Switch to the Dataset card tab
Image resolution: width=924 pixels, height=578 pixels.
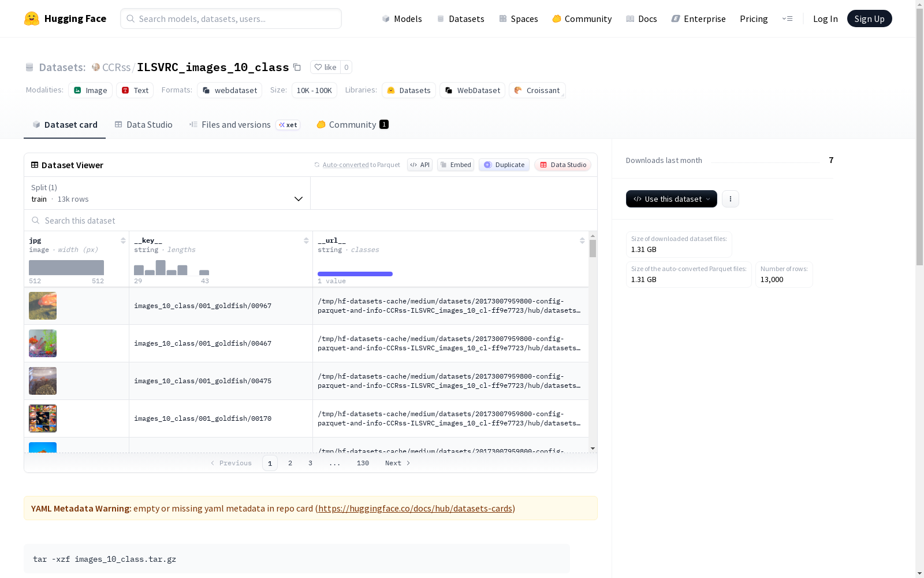[65, 125]
